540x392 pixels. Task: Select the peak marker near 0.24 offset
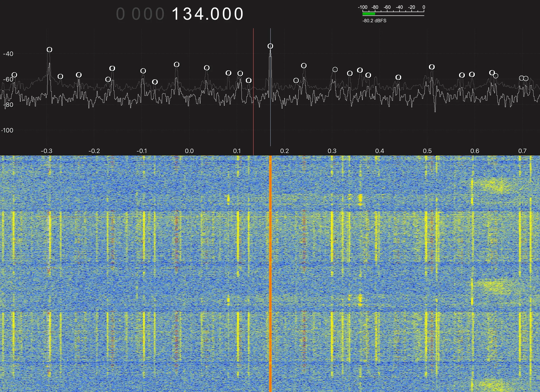pyautogui.click(x=303, y=66)
